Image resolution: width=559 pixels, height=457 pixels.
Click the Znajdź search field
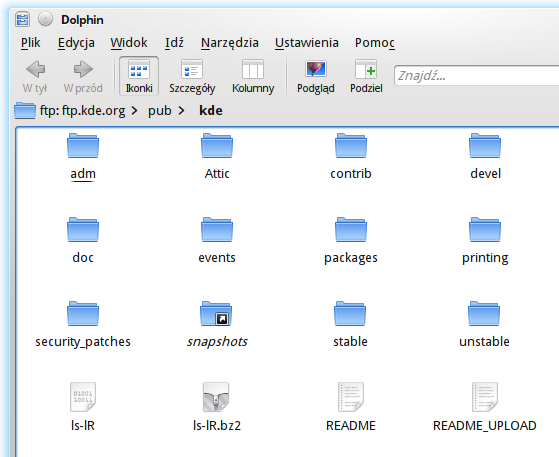coord(477,76)
